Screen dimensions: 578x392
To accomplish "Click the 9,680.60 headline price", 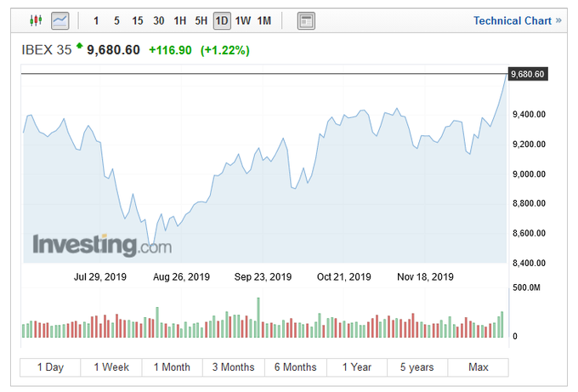I will click(113, 50).
